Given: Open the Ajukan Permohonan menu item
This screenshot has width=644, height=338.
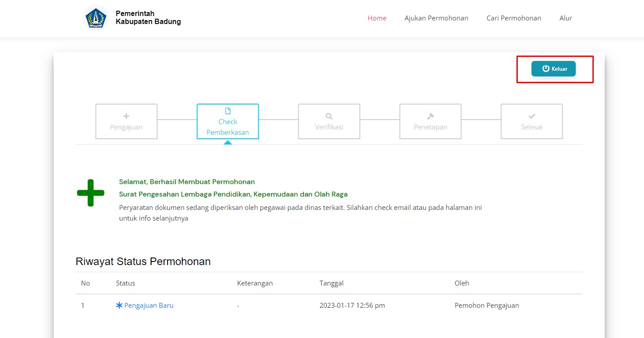Looking at the screenshot, I should (436, 18).
